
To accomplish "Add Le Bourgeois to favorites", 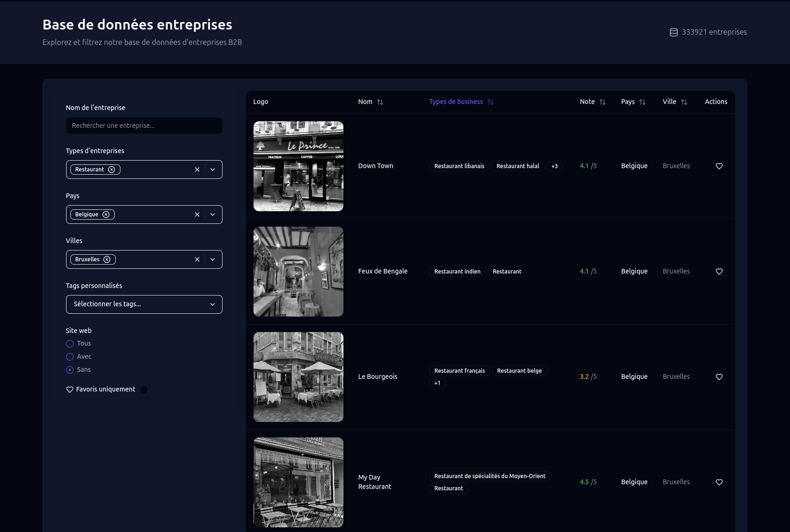I will point(719,377).
